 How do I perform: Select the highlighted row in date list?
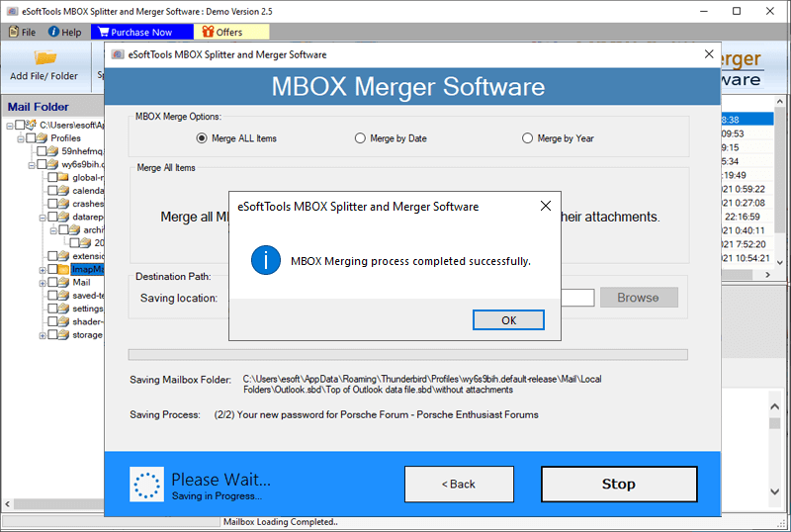(x=747, y=120)
